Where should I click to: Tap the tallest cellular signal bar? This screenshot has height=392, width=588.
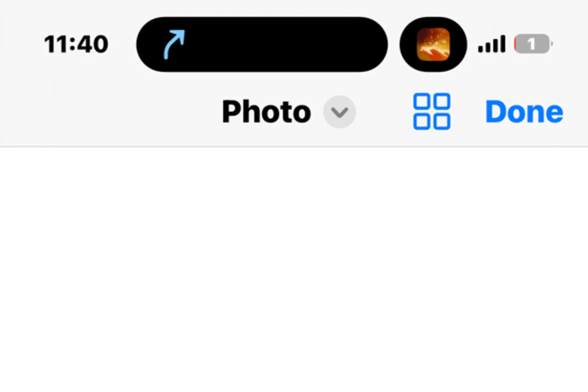point(503,44)
